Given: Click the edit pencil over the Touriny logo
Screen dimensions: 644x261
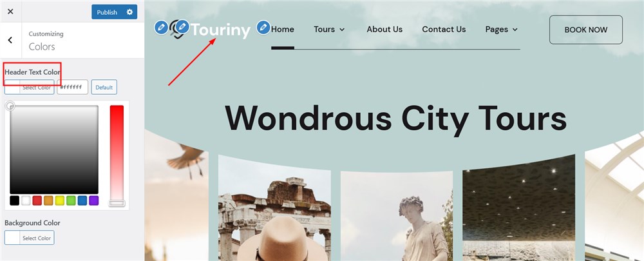Looking at the screenshot, I should tap(182, 26).
